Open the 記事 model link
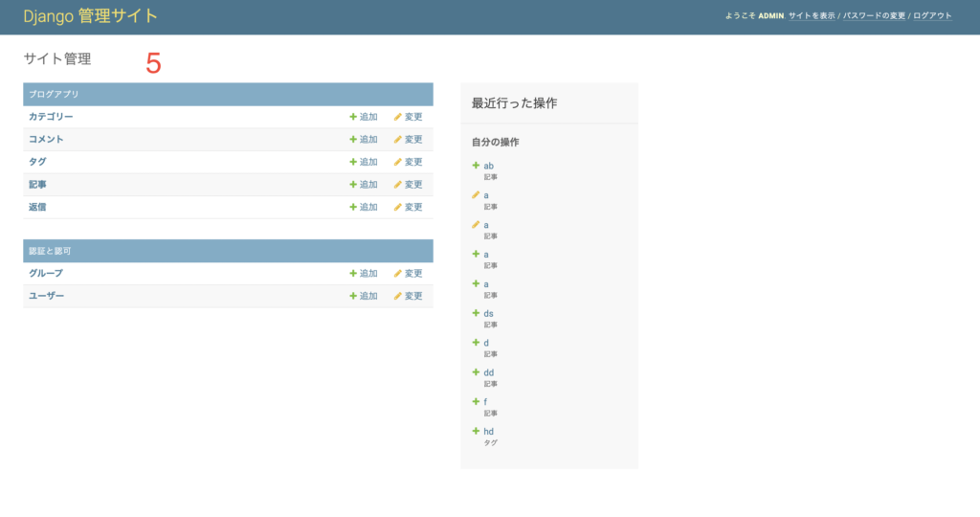Image resolution: width=980 pixels, height=517 pixels. pos(37,185)
